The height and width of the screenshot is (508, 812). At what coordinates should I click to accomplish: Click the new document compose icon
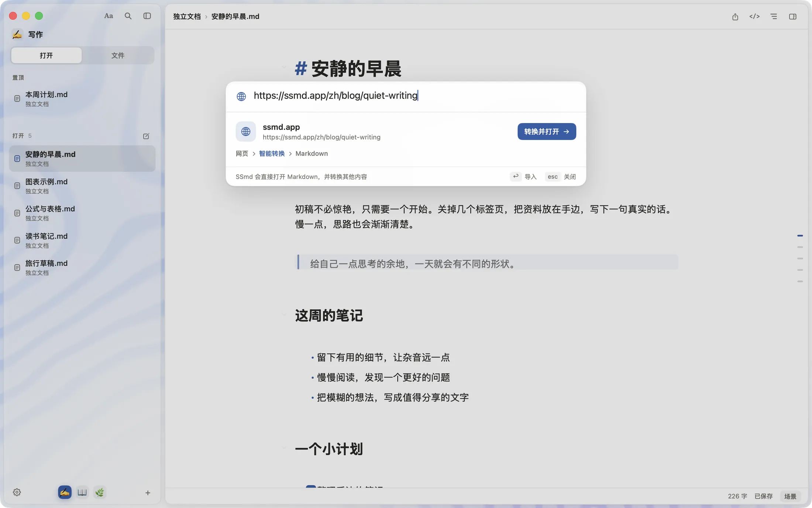(x=146, y=136)
